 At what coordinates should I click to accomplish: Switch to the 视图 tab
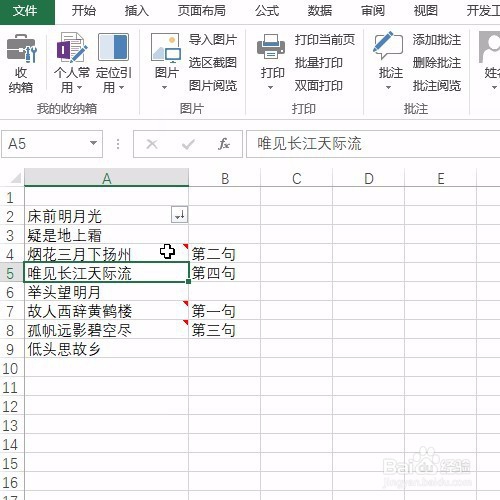coord(426,11)
